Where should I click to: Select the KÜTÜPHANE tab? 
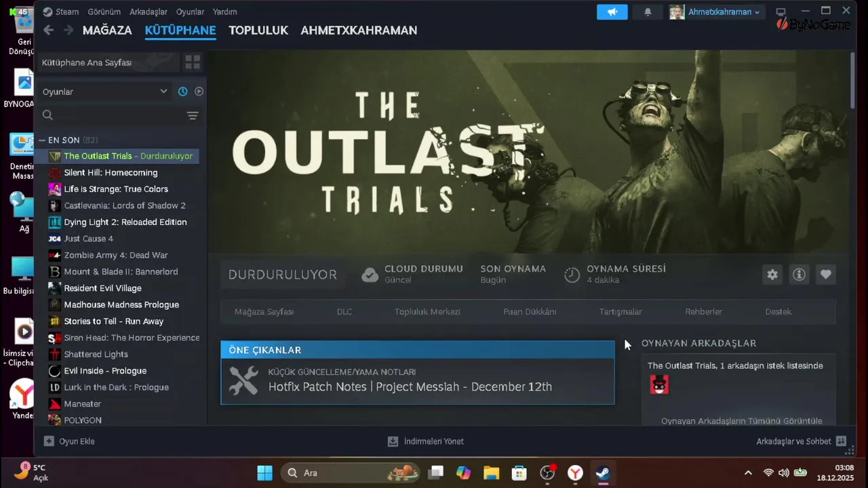(x=180, y=30)
